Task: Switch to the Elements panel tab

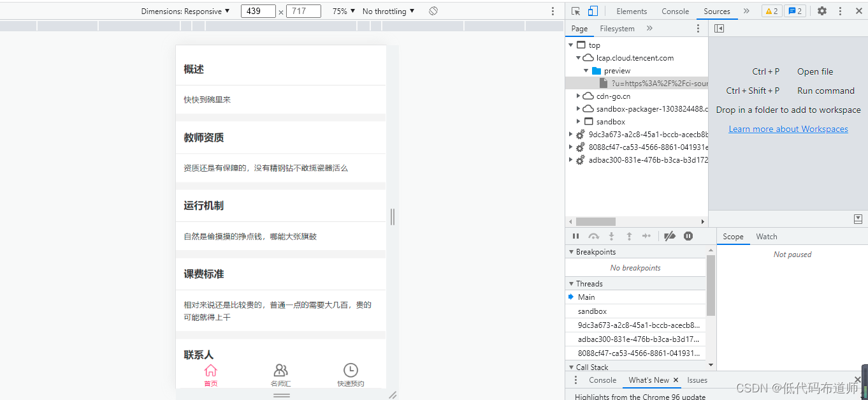Action: [x=632, y=11]
